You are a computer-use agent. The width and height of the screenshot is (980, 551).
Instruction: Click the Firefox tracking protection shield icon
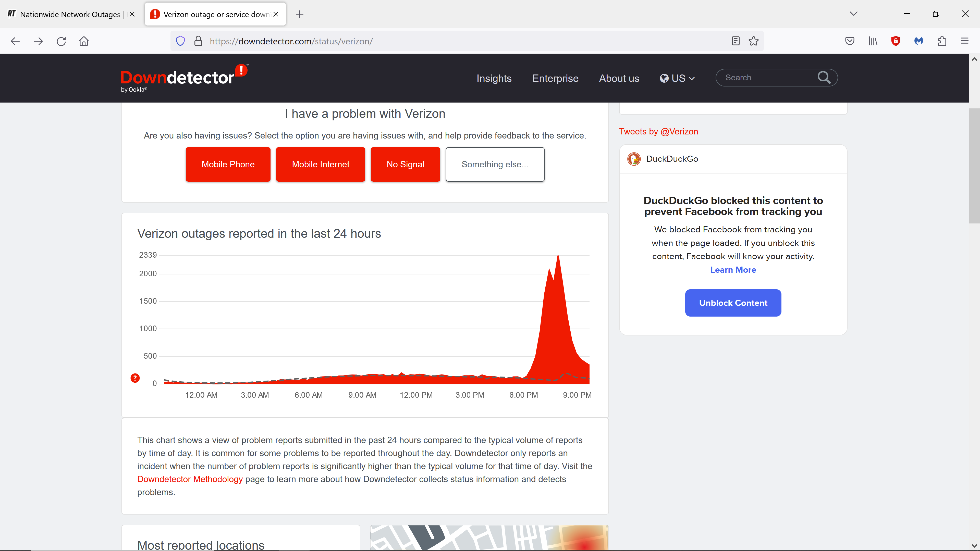pyautogui.click(x=180, y=41)
